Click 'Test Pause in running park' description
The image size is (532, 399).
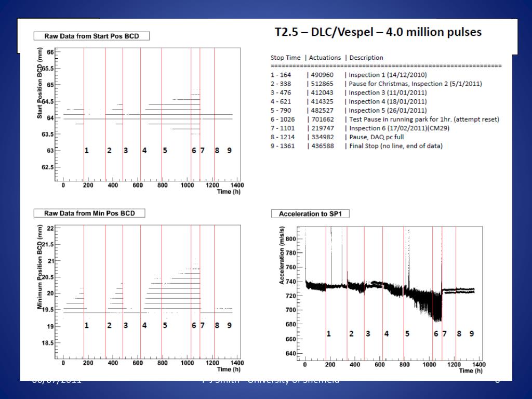point(424,119)
